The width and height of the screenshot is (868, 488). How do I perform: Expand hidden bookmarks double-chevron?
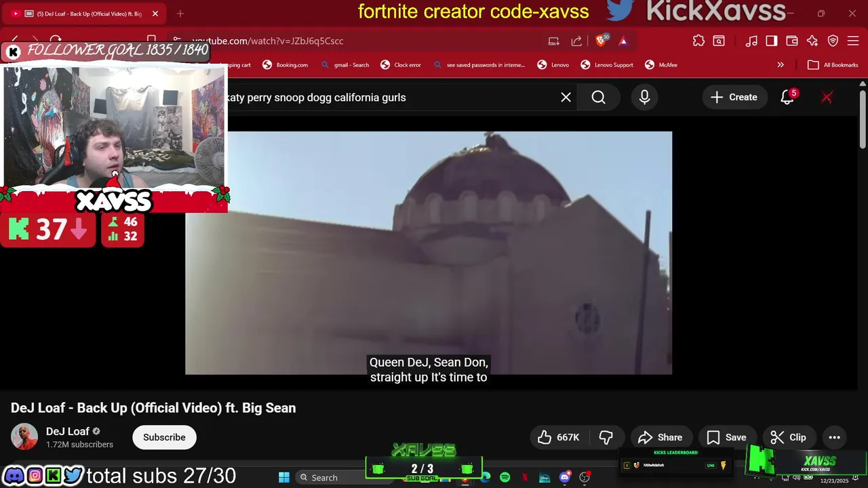(781, 65)
